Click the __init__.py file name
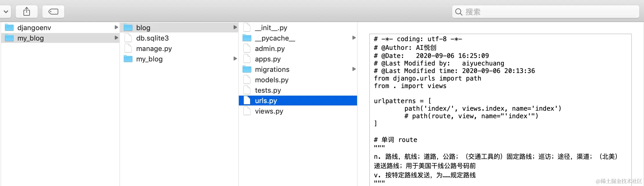The image size is (644, 186). click(x=271, y=28)
